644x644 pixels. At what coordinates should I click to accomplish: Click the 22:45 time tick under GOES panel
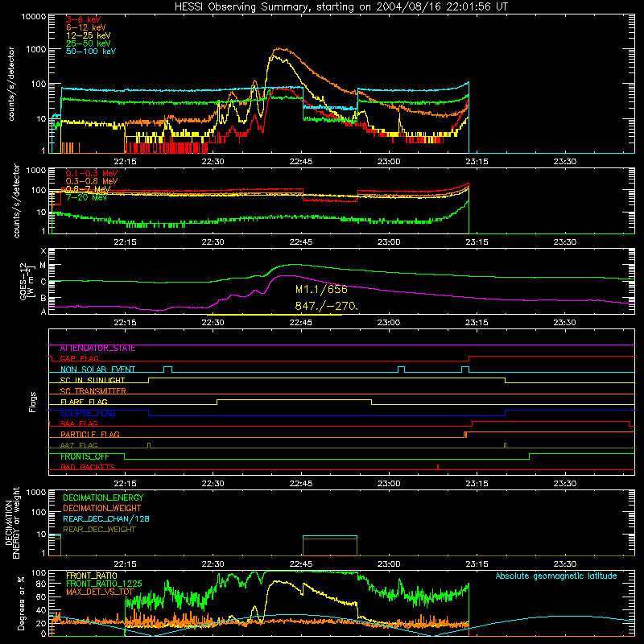pos(301,323)
